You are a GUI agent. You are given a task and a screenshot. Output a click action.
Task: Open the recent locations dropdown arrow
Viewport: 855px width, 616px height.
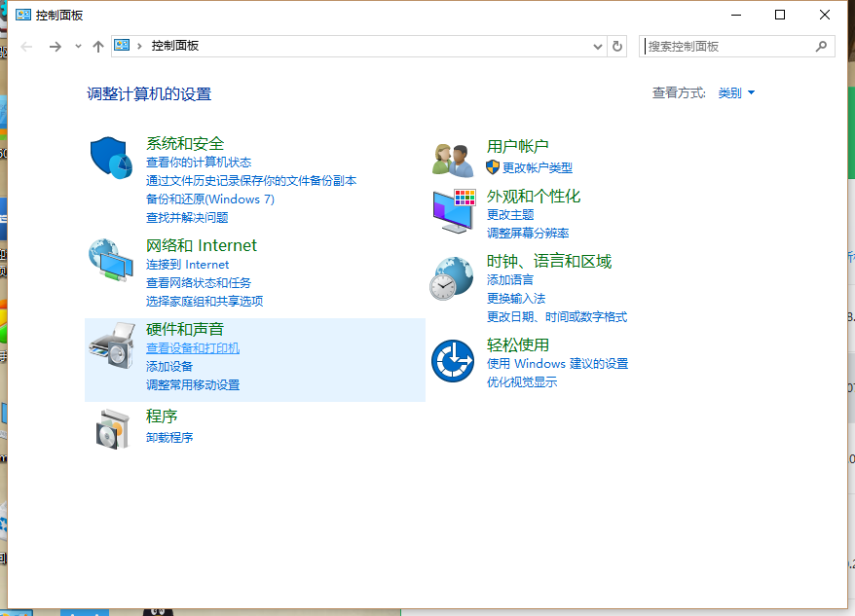click(x=78, y=47)
